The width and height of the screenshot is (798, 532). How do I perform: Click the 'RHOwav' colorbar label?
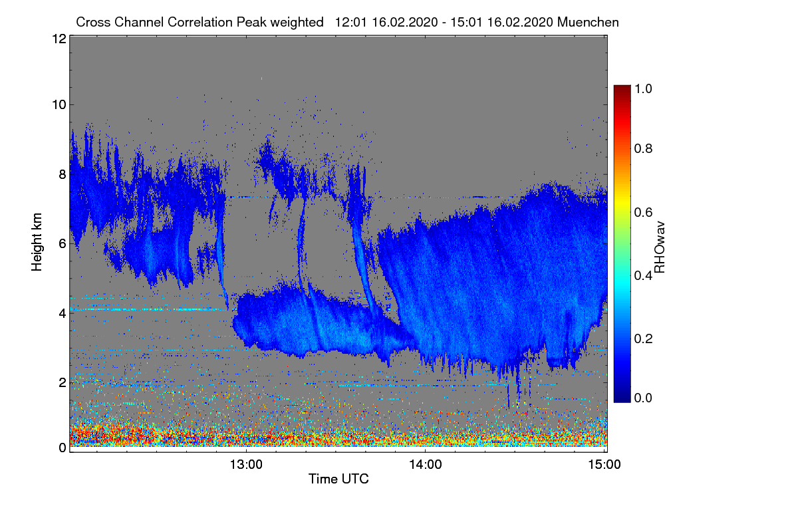[660, 247]
